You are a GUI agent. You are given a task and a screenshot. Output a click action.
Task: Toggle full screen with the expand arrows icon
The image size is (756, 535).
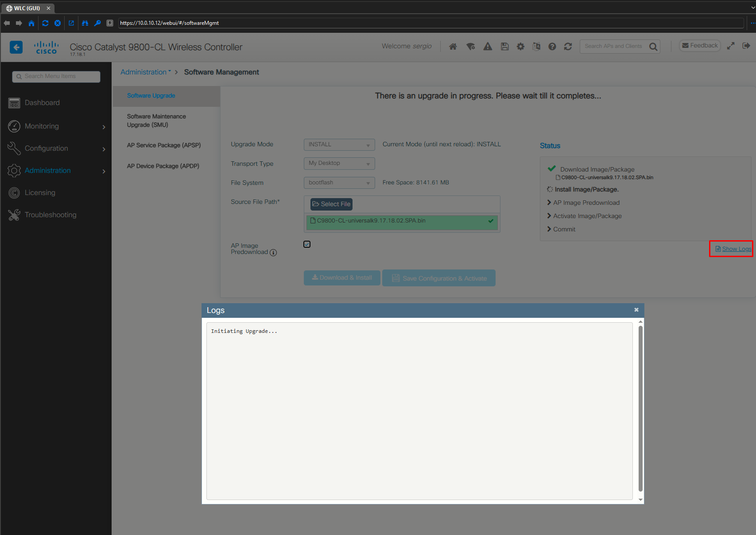pos(731,46)
